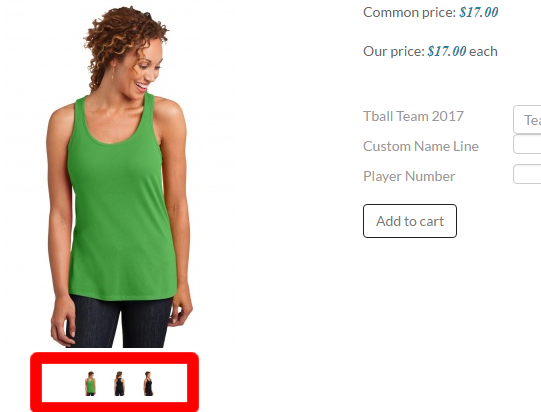The height and width of the screenshot is (412, 541).
Task: Add the tank top to cart
Action: click(410, 221)
